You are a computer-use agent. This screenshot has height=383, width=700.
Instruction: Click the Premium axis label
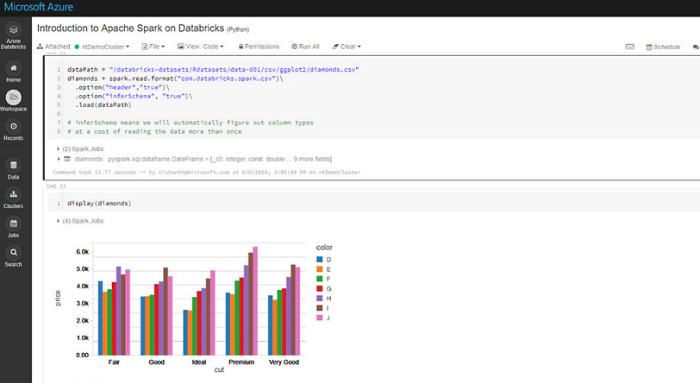pyautogui.click(x=242, y=362)
